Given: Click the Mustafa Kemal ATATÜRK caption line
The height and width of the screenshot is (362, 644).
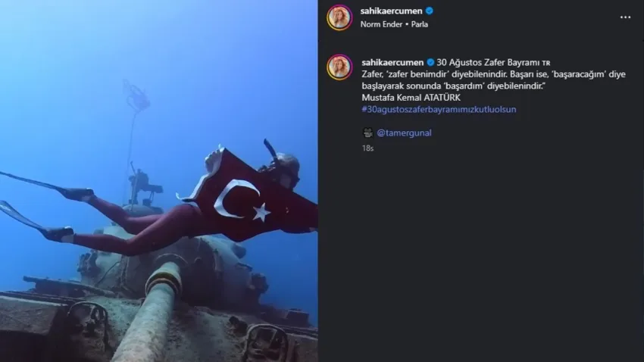Looking at the screenshot, I should coord(411,98).
